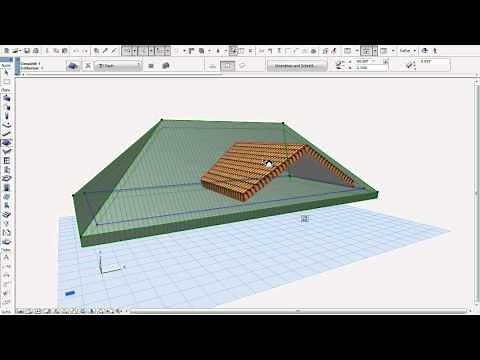
Task: Open the guide lines options dropdown arrow
Action: click(x=135, y=51)
